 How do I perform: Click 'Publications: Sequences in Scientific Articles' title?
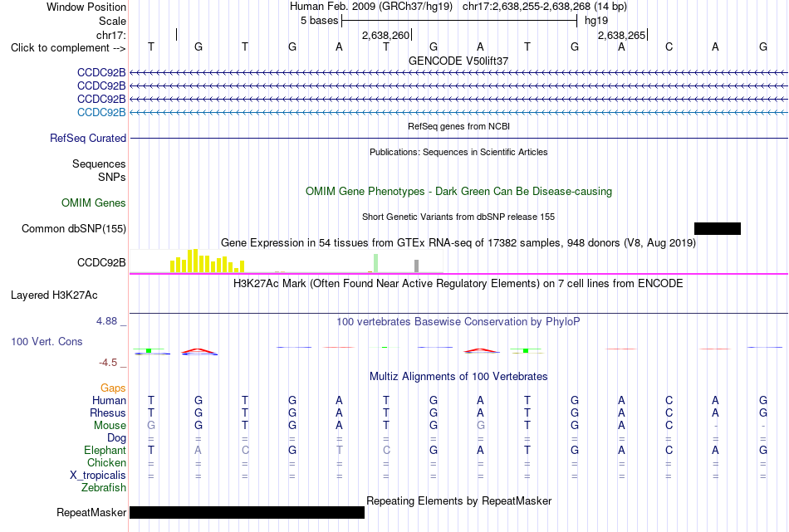tap(458, 152)
